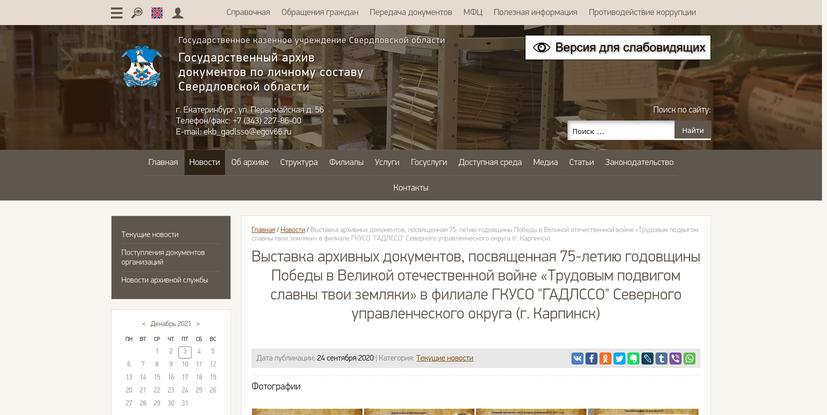Click the archive coat of arms logo

141,68
